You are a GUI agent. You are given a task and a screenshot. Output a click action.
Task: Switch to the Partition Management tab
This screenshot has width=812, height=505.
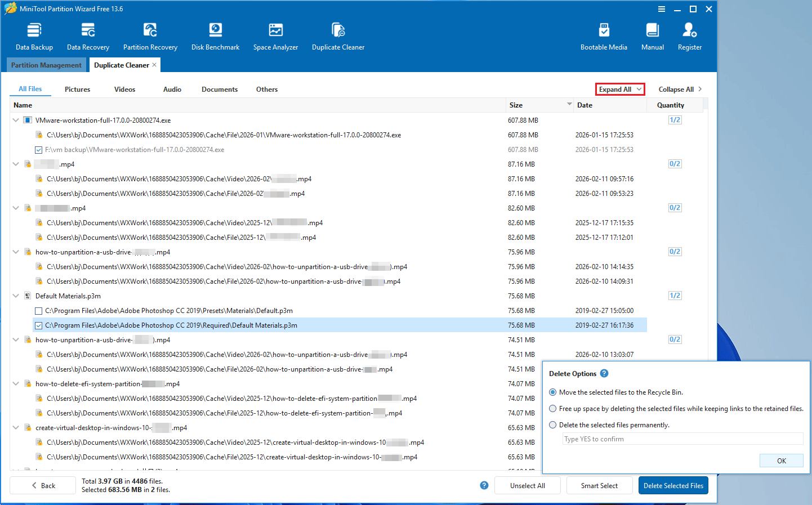click(47, 65)
